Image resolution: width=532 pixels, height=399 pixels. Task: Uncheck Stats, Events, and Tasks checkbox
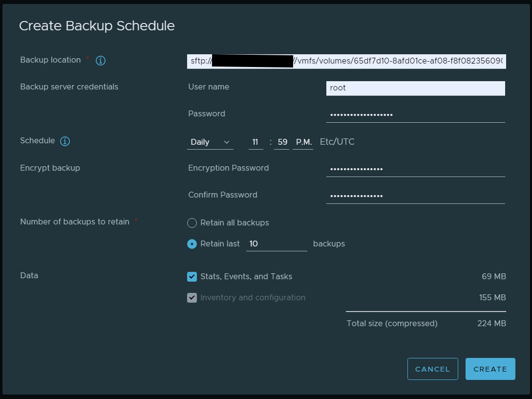(x=192, y=277)
